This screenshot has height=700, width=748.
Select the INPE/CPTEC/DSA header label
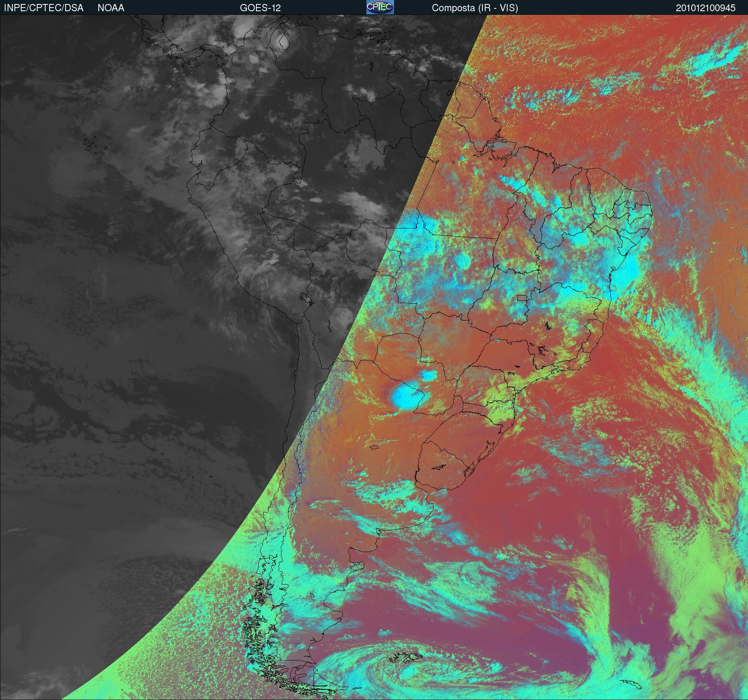[44, 8]
